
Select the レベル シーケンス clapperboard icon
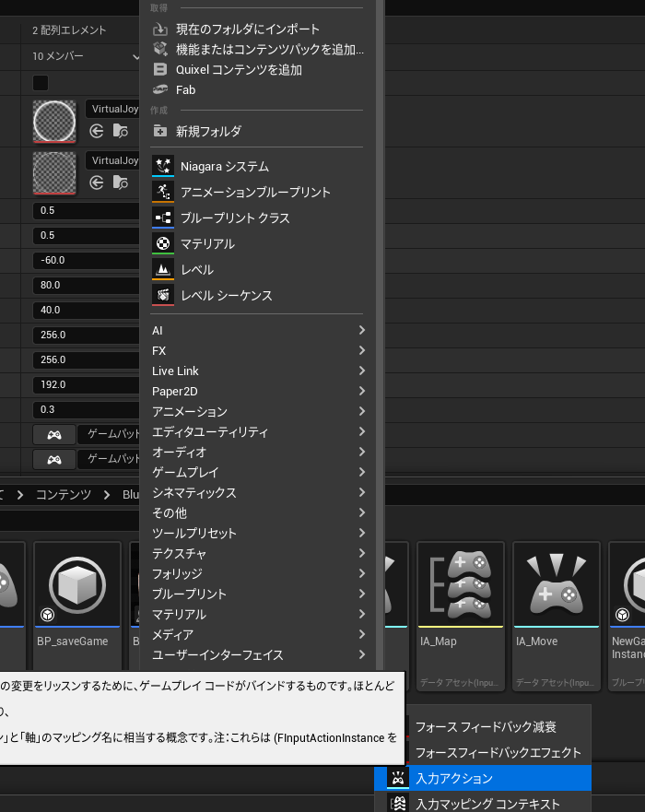click(x=163, y=295)
